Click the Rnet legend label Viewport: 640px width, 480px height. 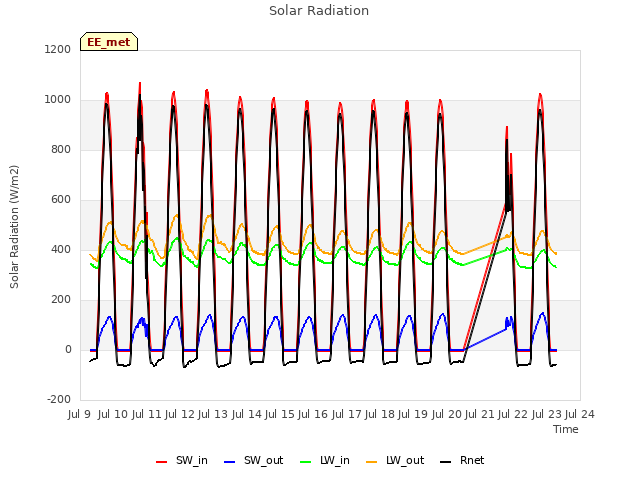472,460
